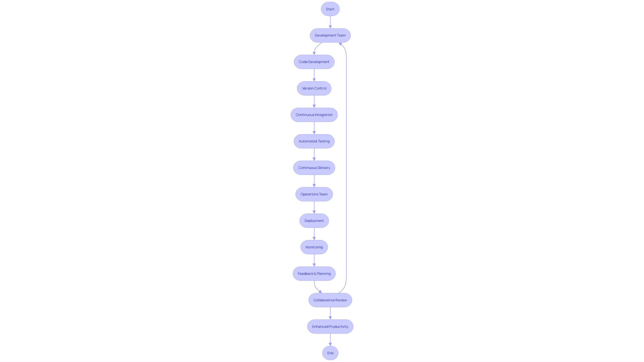Expand the Monitoring node properties
This screenshot has height=362, width=644.
tap(314, 247)
